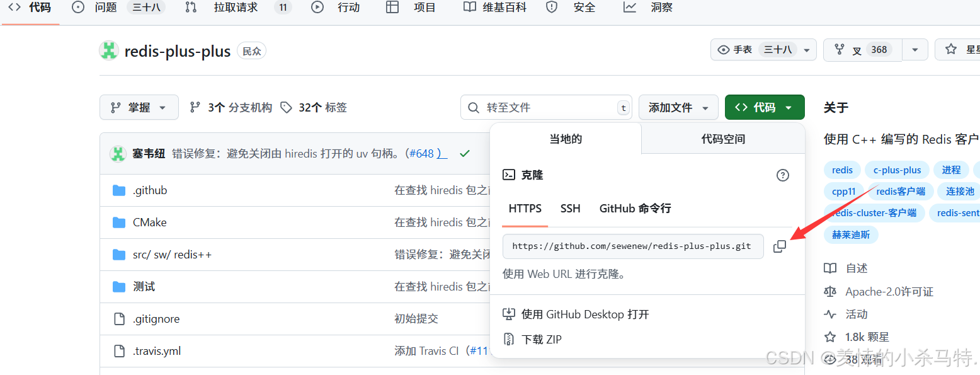This screenshot has width=980, height=375.
Task: Click the 进程 topic tag
Action: click(951, 170)
